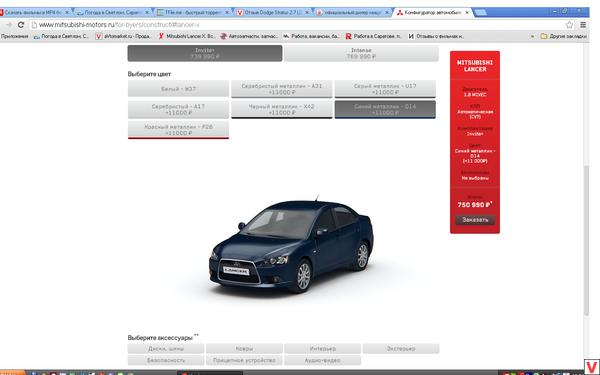The width and height of the screenshot is (600, 375).
Task: Click the Заказать order button
Action: coord(475,220)
